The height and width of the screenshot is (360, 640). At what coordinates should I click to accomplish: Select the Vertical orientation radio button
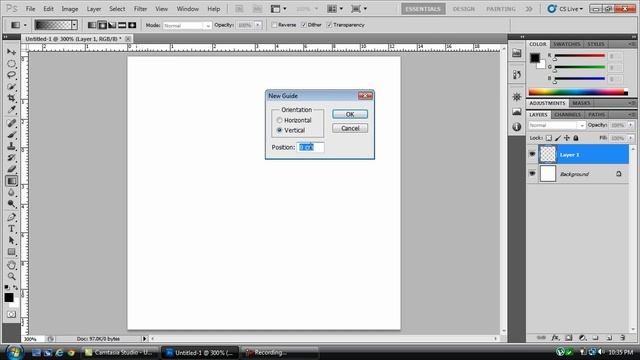click(x=280, y=130)
